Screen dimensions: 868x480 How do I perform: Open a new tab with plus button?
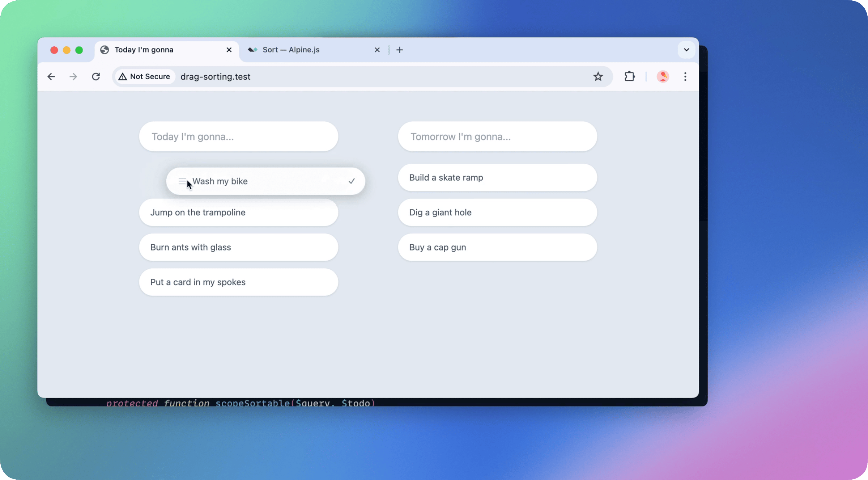point(399,50)
